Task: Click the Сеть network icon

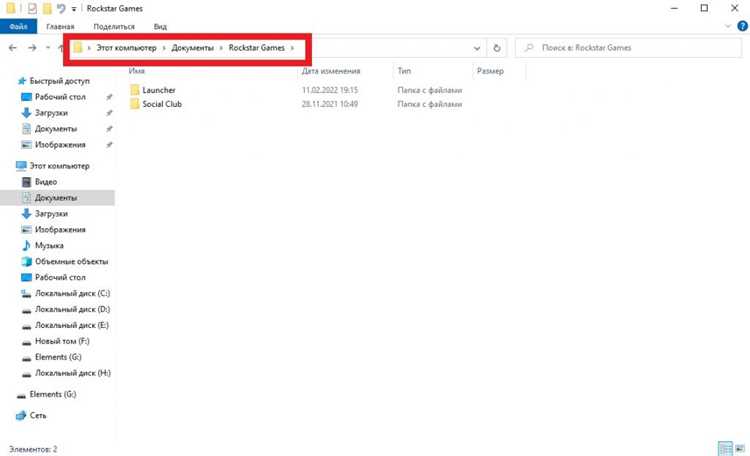Action: (x=21, y=415)
